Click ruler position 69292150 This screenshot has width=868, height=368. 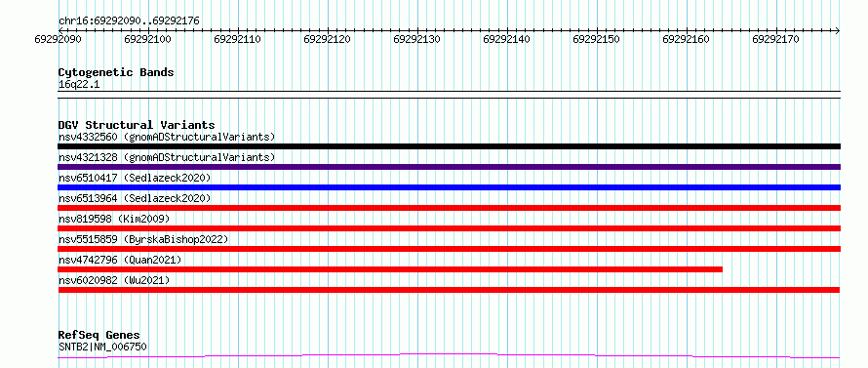pyautogui.click(x=597, y=39)
